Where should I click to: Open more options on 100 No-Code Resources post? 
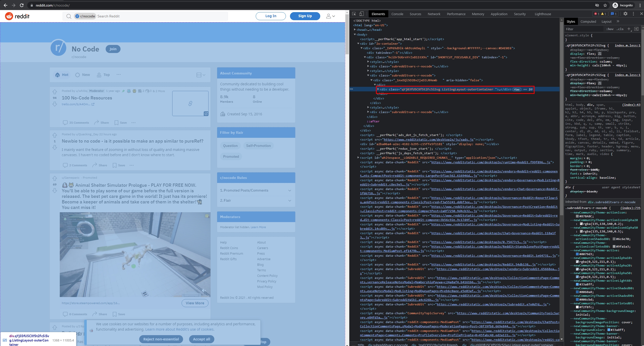coord(133,123)
